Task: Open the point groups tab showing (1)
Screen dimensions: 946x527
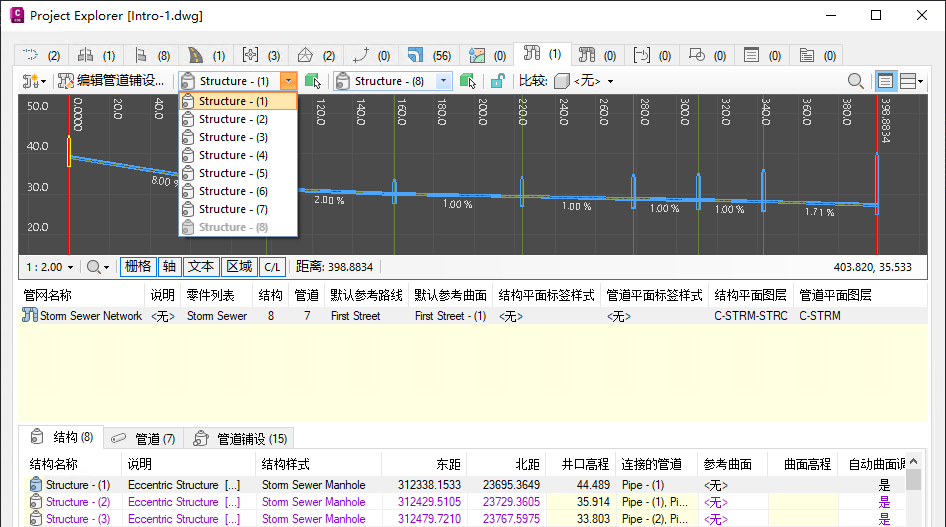Action: pyautogui.click(x=96, y=55)
